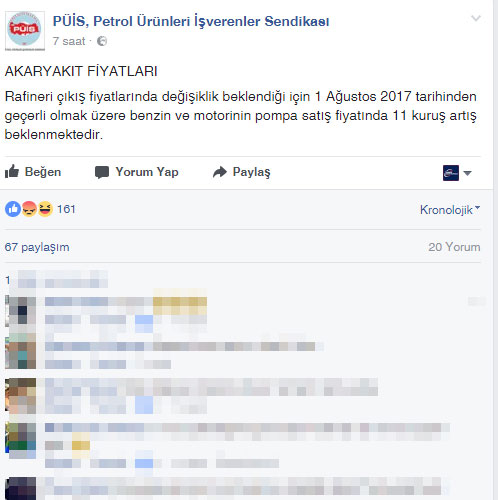Click the Paylaş share arrow icon
The image size is (498, 500).
pyautogui.click(x=220, y=172)
